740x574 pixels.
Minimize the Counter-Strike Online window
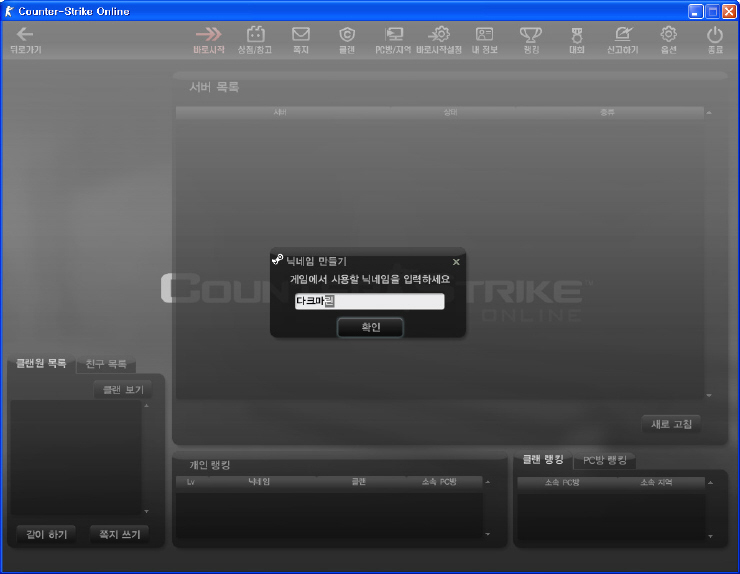point(695,11)
